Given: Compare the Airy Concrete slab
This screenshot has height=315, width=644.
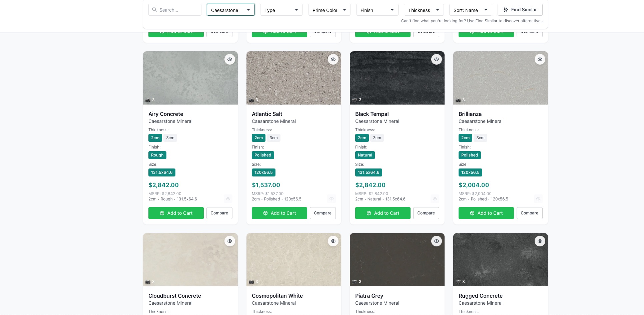Looking at the screenshot, I should tap(219, 213).
